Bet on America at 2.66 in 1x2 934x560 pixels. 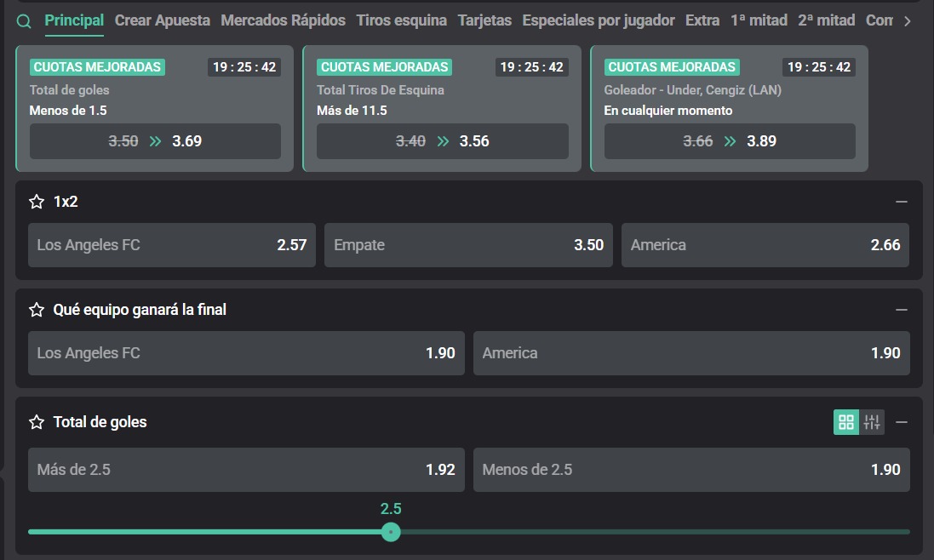(x=765, y=245)
